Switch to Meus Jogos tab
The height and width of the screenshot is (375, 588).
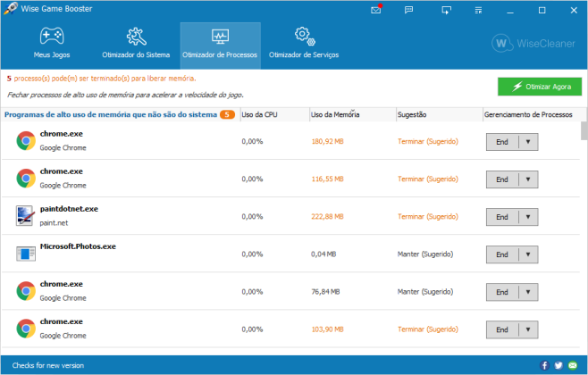[x=52, y=43]
